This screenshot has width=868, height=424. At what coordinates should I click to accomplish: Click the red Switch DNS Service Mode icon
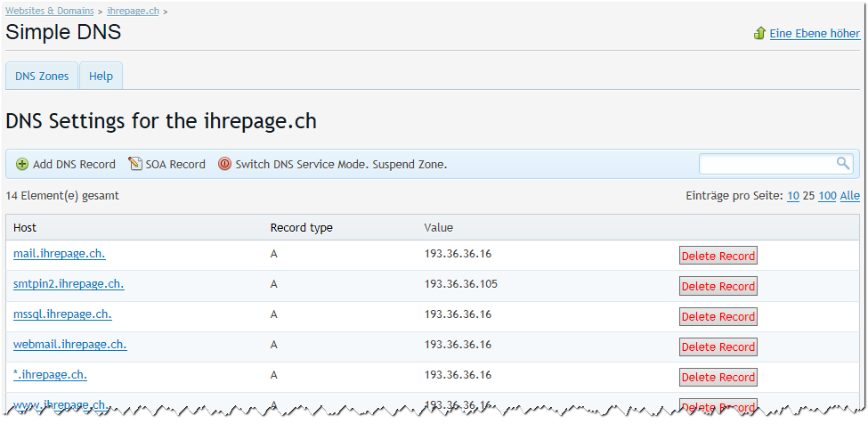pyautogui.click(x=224, y=164)
